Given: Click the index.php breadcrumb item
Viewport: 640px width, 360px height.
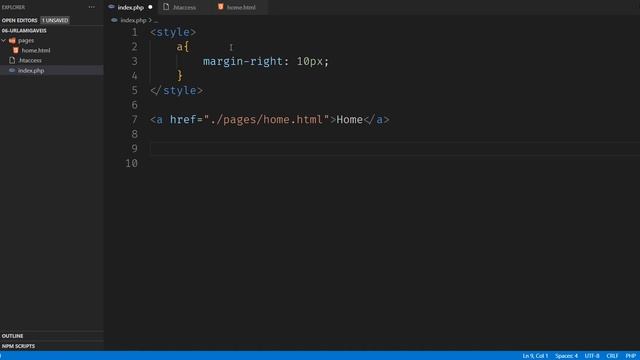Looking at the screenshot, I should [x=133, y=20].
